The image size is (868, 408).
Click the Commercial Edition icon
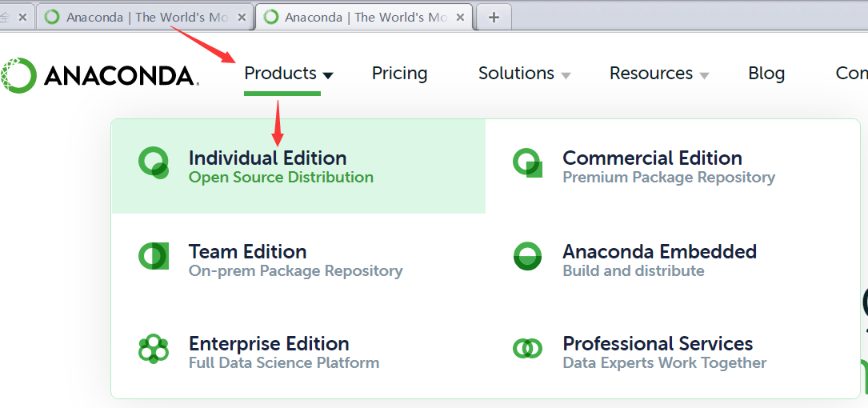[527, 163]
